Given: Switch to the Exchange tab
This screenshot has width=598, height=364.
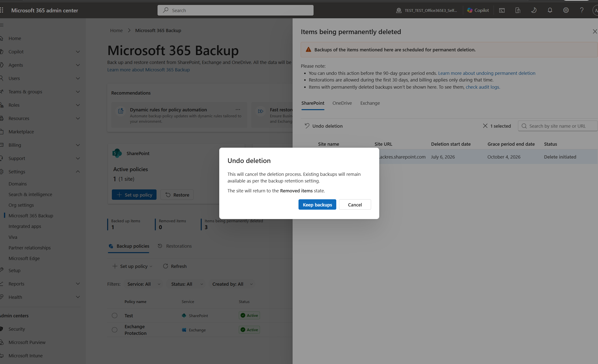Looking at the screenshot, I should tap(370, 103).
